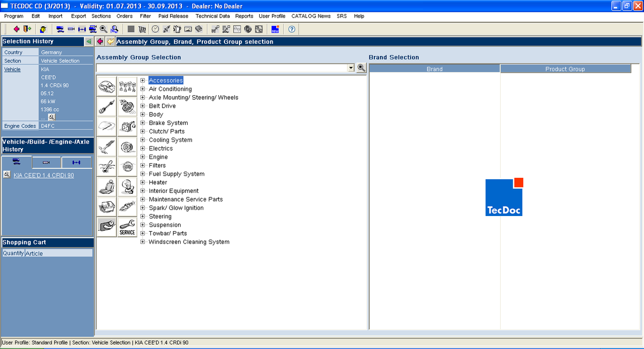This screenshot has width=644, height=349.
Task: Select the drive shaft picture icon
Action: click(107, 106)
